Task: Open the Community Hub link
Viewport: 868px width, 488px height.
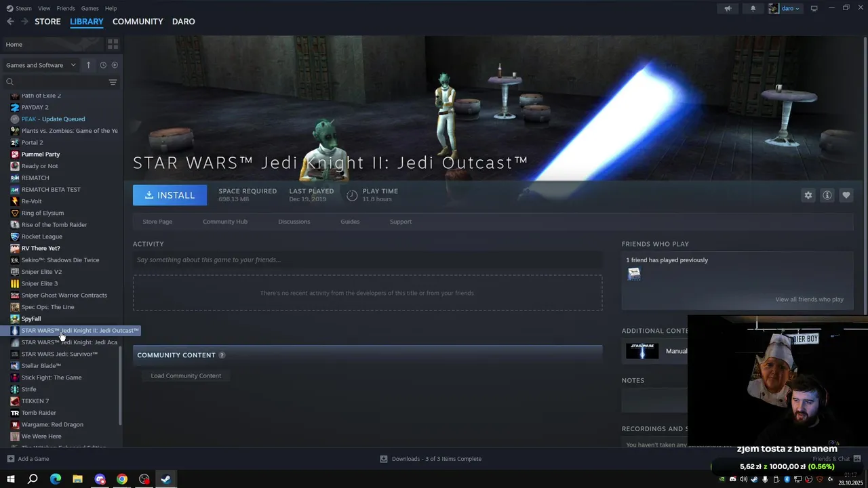Action: [x=225, y=222]
